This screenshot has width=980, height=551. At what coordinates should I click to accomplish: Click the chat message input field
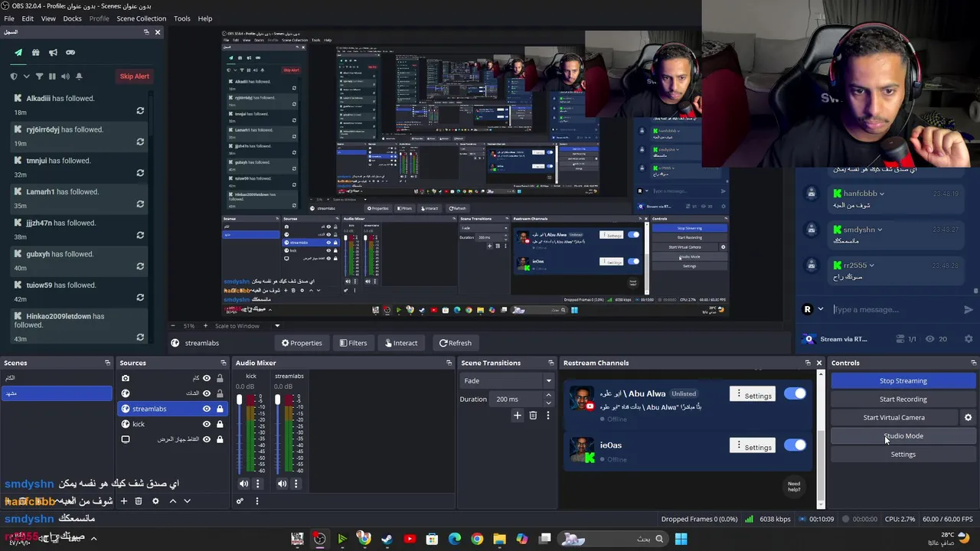(x=894, y=310)
